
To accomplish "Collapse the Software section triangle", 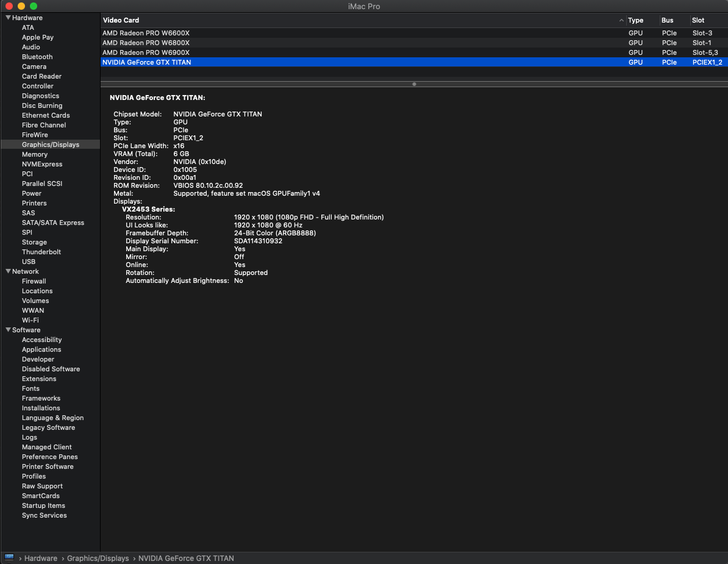I will (x=8, y=330).
